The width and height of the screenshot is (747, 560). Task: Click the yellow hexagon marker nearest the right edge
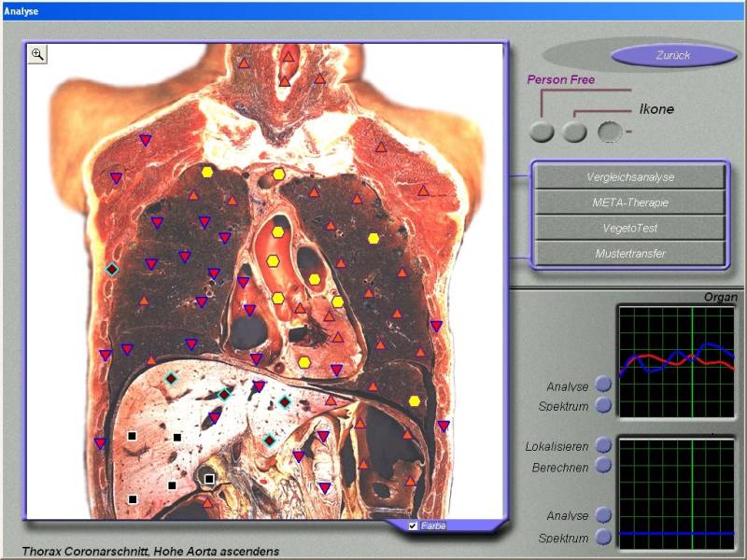click(415, 400)
